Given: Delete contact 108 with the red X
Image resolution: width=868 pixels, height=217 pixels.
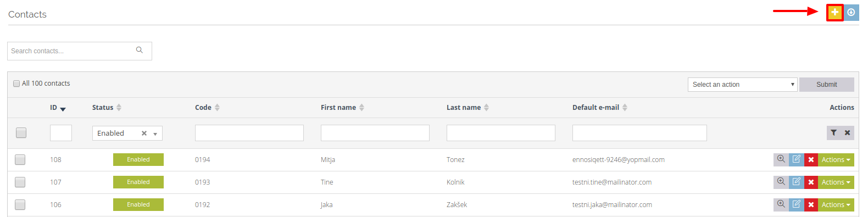Looking at the screenshot, I should [x=811, y=160].
